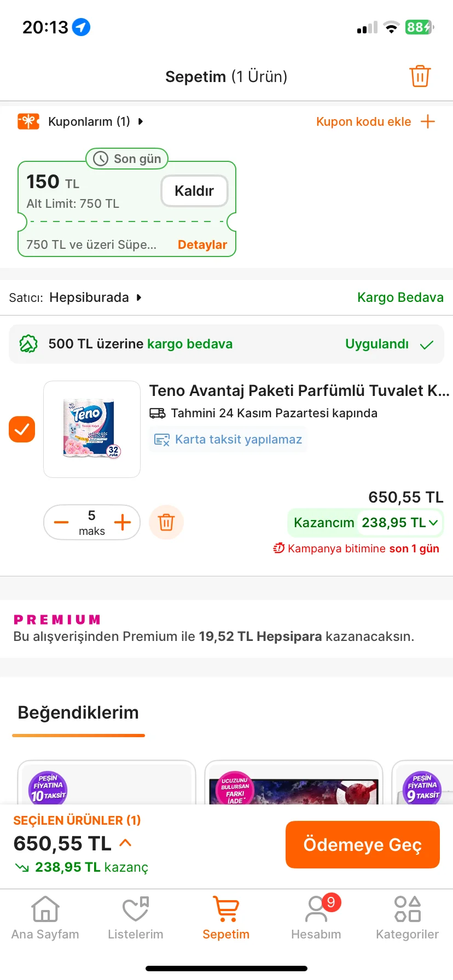This screenshot has width=453, height=980.
Task: Uncheck the Teno product selection checkbox
Action: coord(22,429)
